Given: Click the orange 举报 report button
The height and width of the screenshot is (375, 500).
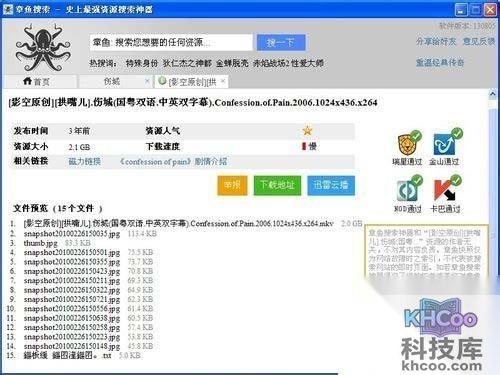Looking at the screenshot, I should click(232, 185).
